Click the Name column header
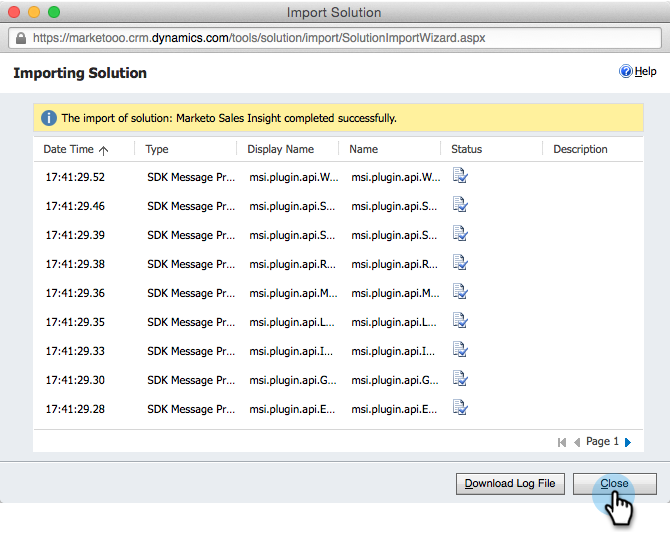The height and width of the screenshot is (535, 671). [x=363, y=149]
